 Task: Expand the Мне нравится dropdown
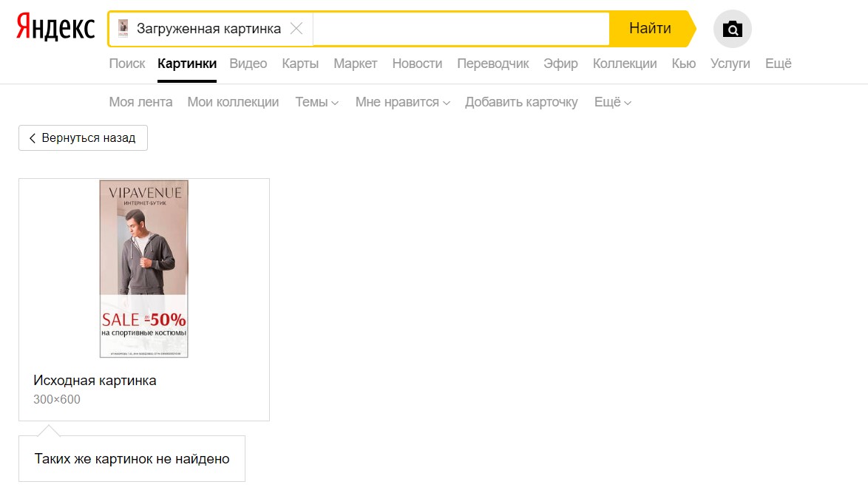[x=402, y=102]
